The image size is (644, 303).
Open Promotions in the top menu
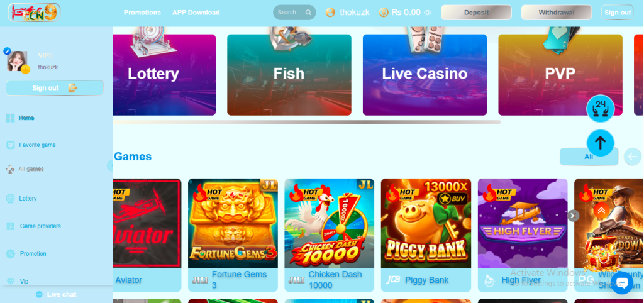(142, 13)
